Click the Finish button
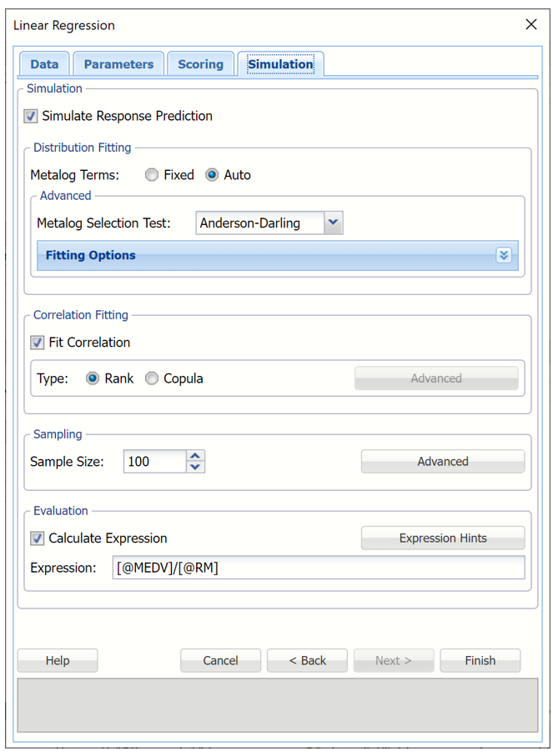 [480, 660]
